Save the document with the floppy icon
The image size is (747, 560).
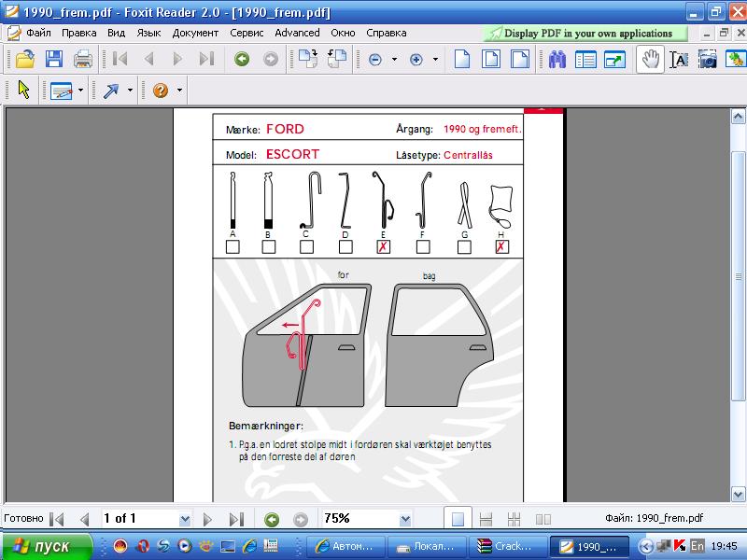[x=54, y=60]
